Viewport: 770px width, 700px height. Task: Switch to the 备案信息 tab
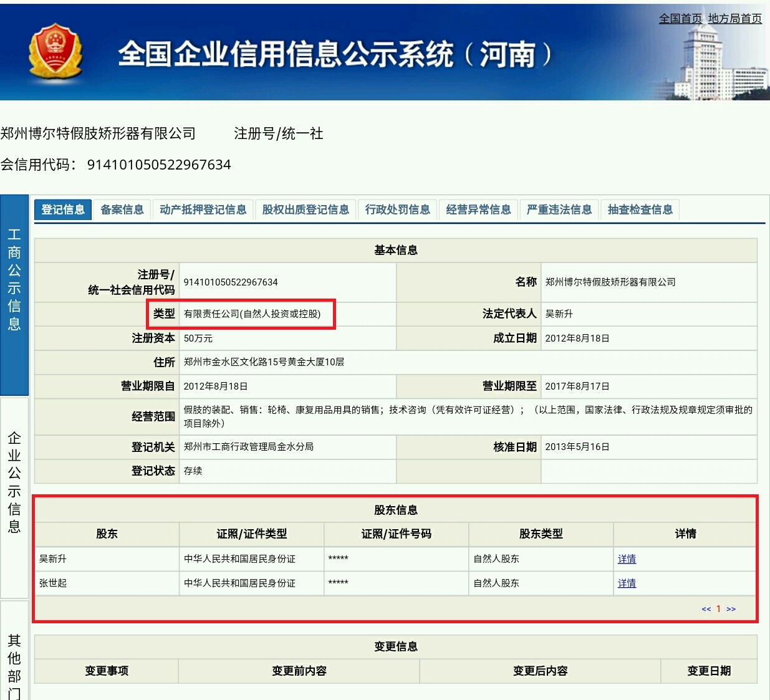pyautogui.click(x=122, y=209)
